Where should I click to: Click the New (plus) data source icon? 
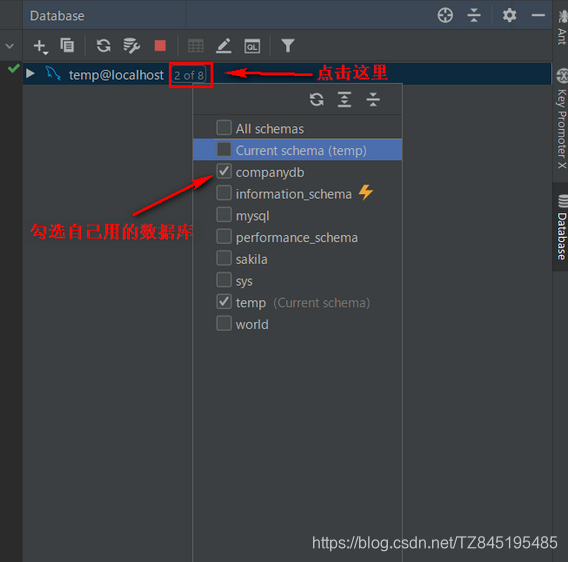tap(40, 46)
